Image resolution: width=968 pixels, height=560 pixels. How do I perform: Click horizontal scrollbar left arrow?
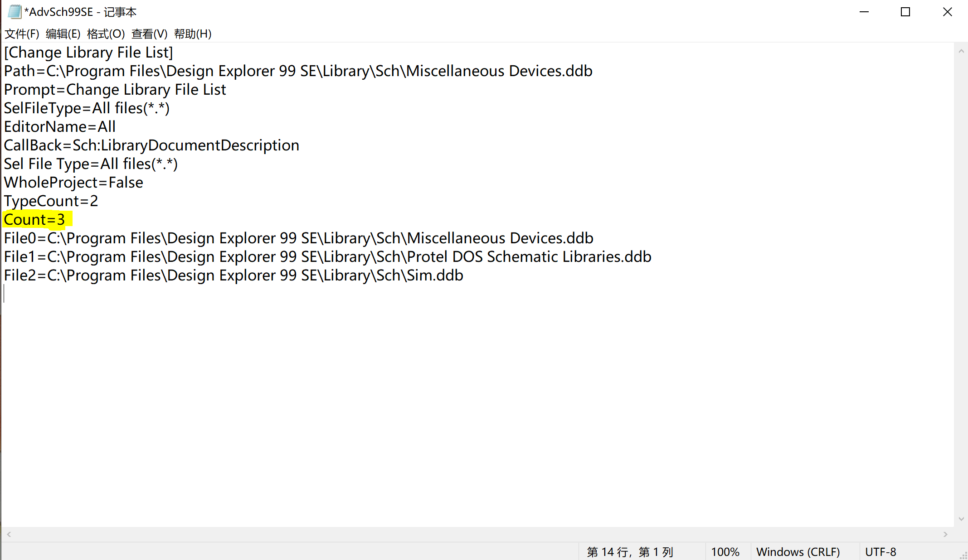pos(9,534)
